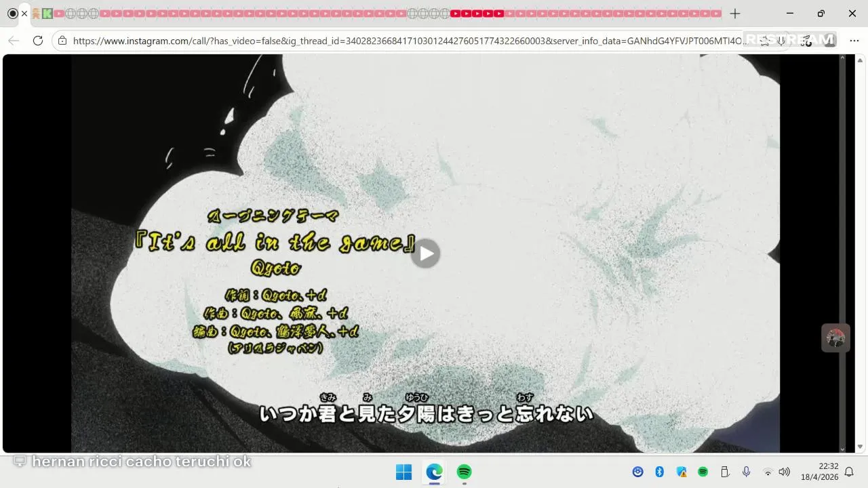
Task: Click caption text 'hernan ricci cacho teruchi ok'
Action: [x=142, y=462]
